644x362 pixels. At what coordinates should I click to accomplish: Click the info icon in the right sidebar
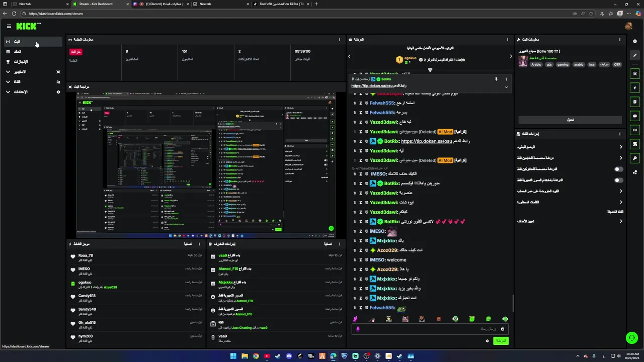click(x=635, y=41)
